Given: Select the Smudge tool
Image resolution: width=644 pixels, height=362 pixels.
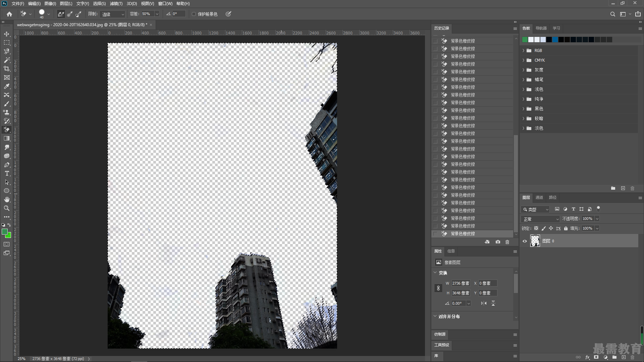Looking at the screenshot, I should pos(7,147).
